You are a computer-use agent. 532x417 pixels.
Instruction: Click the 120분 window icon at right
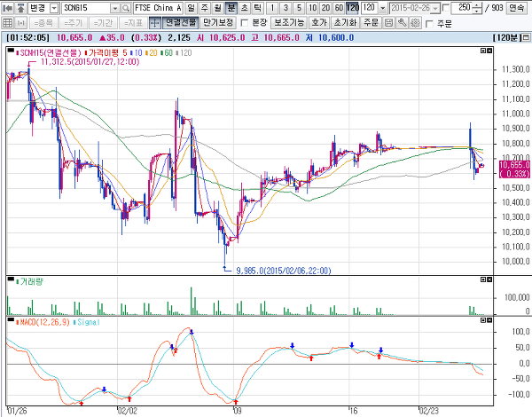click(526, 37)
